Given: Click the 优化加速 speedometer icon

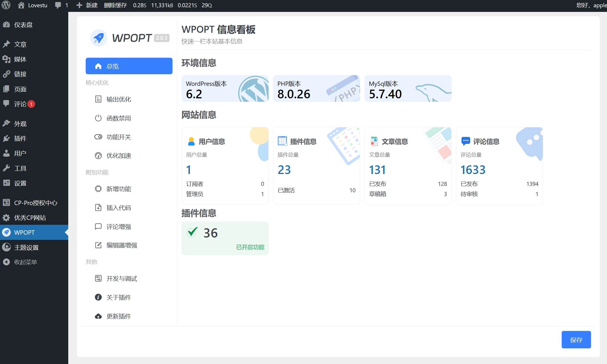Looking at the screenshot, I should [x=98, y=156].
